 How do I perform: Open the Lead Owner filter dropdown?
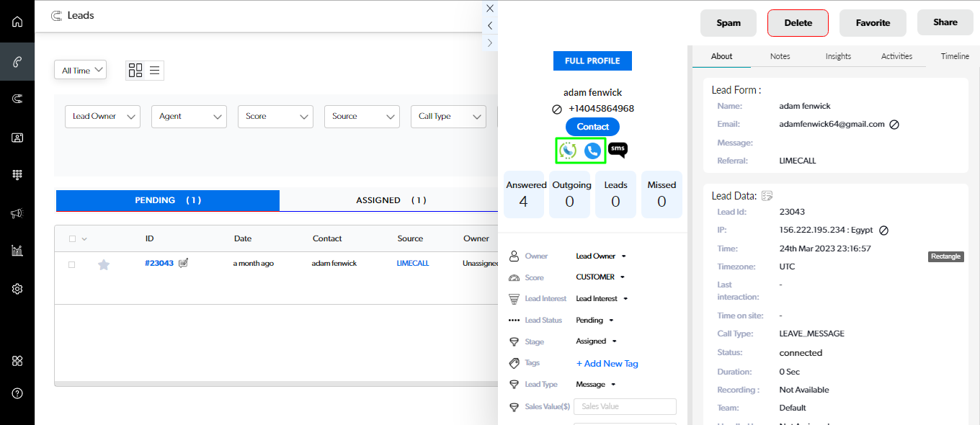coord(102,117)
